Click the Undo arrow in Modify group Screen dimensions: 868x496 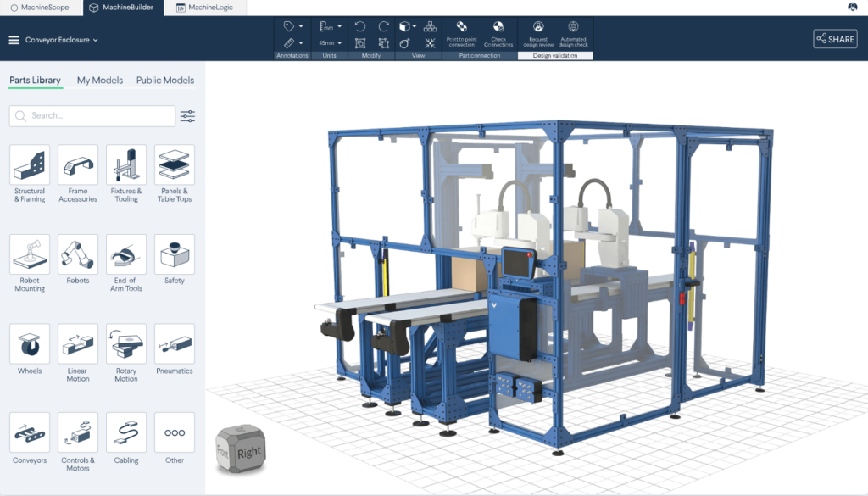click(x=360, y=26)
